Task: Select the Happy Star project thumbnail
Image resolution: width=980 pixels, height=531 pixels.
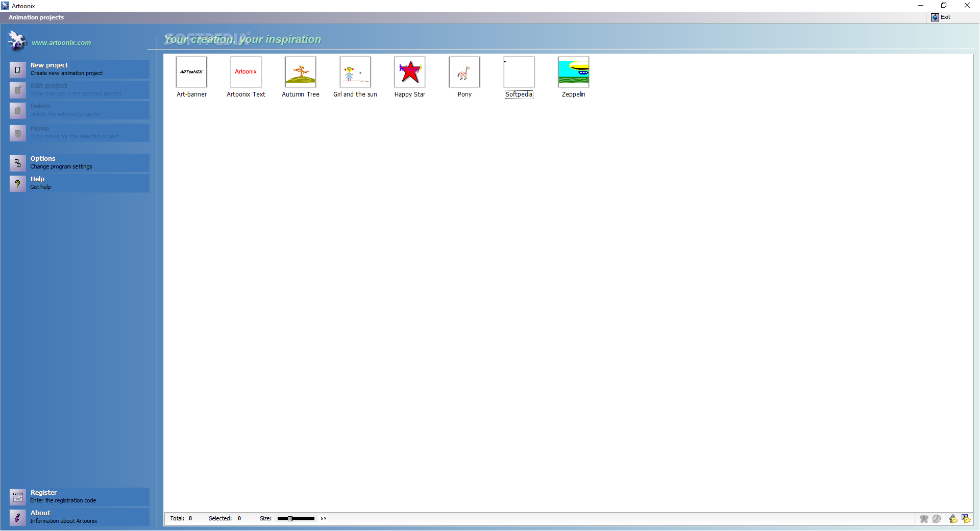Action: tap(410, 72)
